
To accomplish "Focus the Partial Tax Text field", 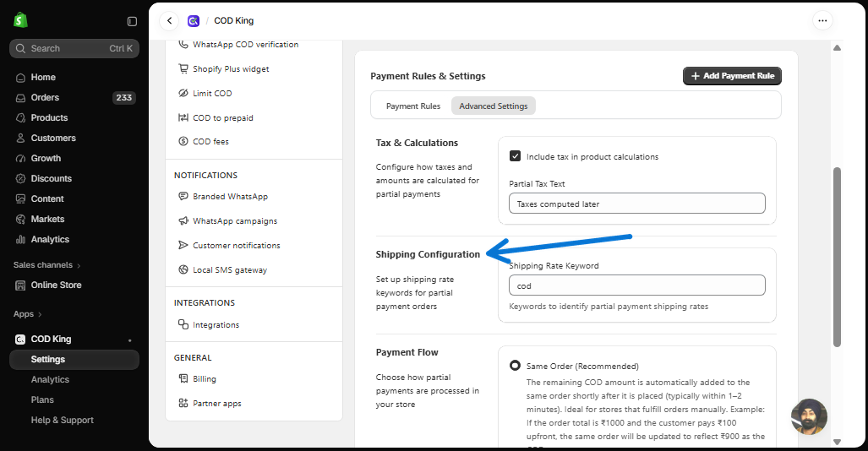I will point(637,204).
